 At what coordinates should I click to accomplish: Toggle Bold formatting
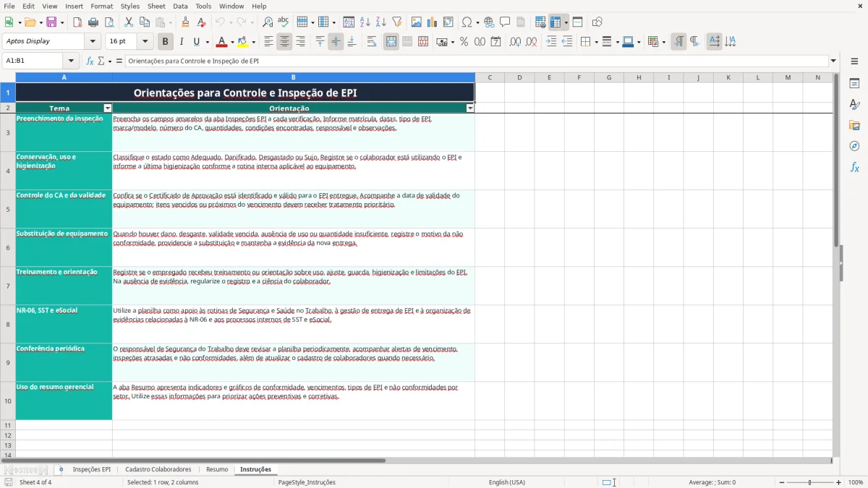(x=166, y=42)
